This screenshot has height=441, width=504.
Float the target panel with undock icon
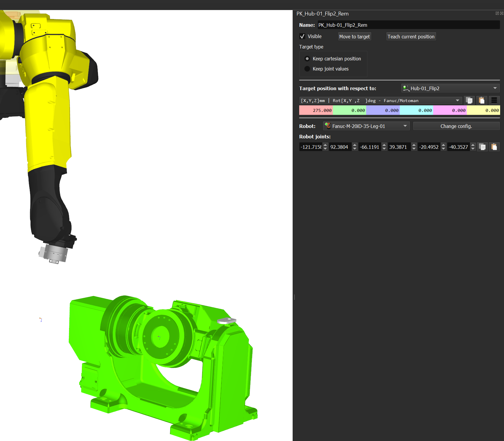[x=497, y=13]
